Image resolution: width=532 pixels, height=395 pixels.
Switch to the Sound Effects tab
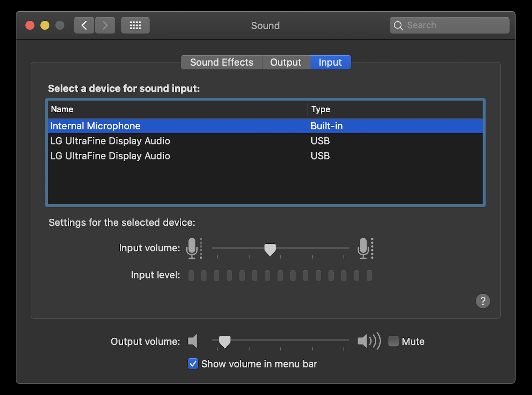[x=221, y=62]
